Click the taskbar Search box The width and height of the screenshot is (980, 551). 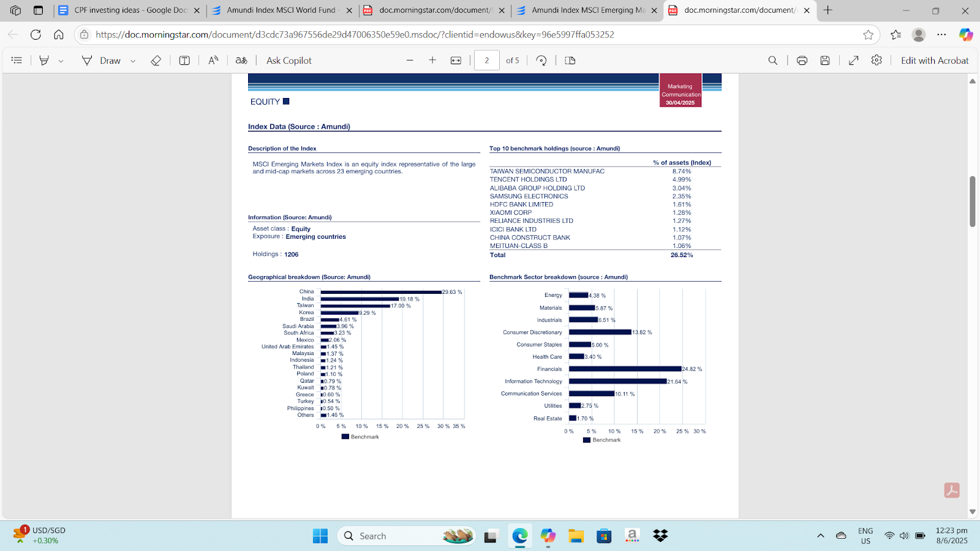point(407,536)
